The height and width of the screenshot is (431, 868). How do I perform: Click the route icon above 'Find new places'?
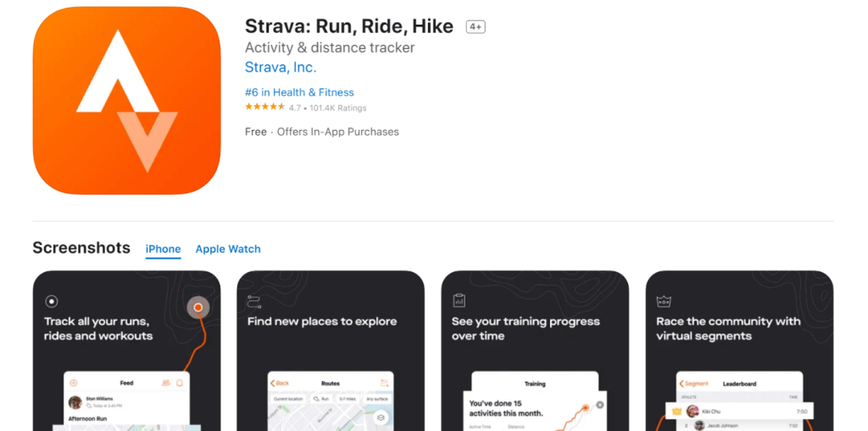coord(254,302)
